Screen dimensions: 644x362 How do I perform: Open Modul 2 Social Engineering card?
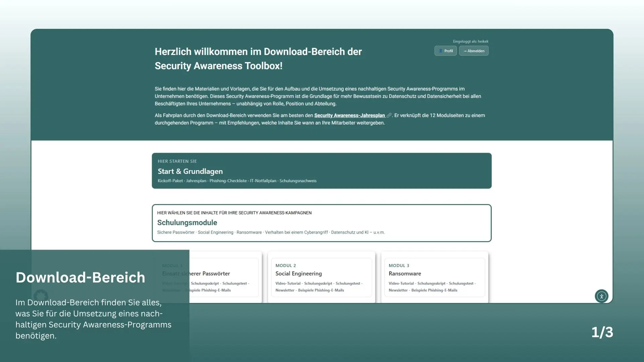(321, 277)
